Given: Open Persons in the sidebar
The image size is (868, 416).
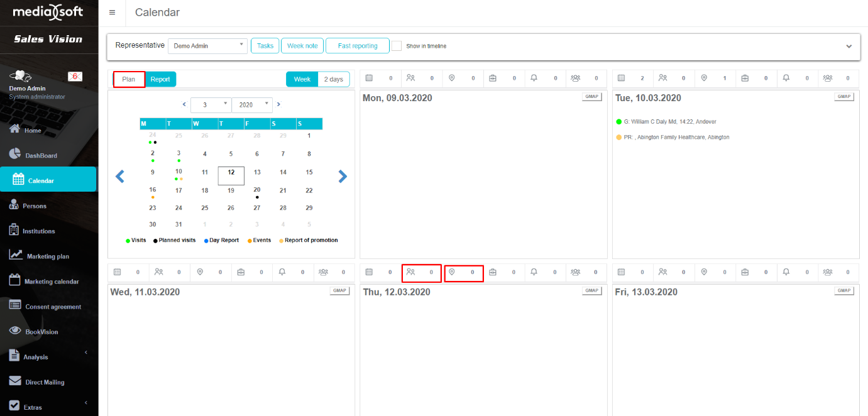Looking at the screenshot, I should 35,205.
